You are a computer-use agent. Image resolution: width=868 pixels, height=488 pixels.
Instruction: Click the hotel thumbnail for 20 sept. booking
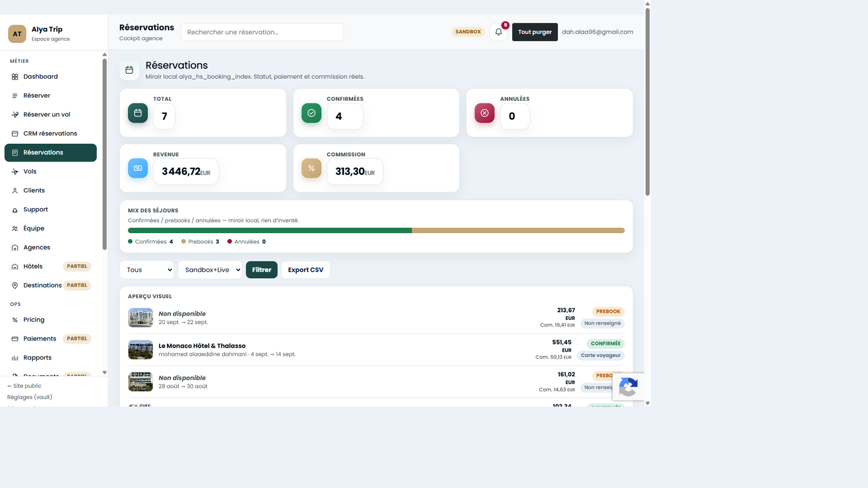pos(141,318)
